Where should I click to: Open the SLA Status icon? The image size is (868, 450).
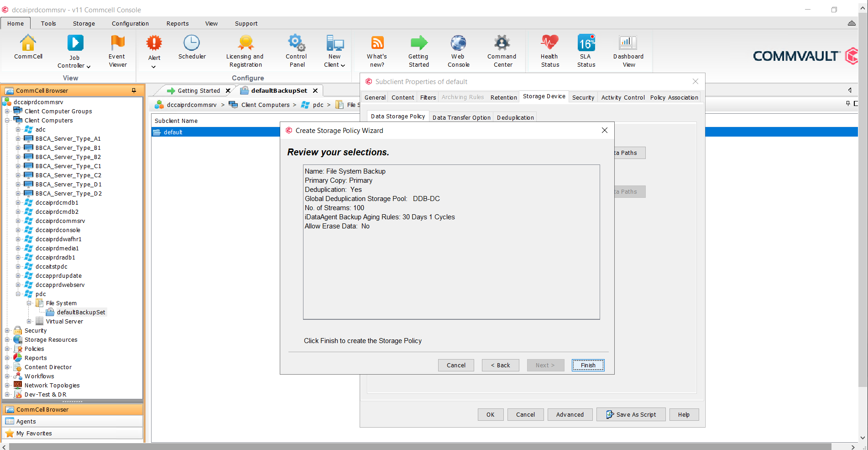(x=586, y=43)
